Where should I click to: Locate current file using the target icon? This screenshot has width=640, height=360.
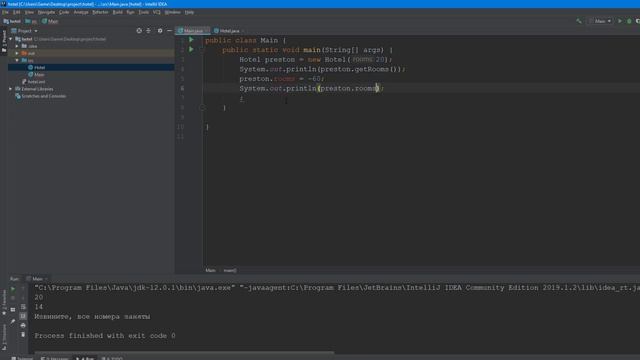pos(139,31)
